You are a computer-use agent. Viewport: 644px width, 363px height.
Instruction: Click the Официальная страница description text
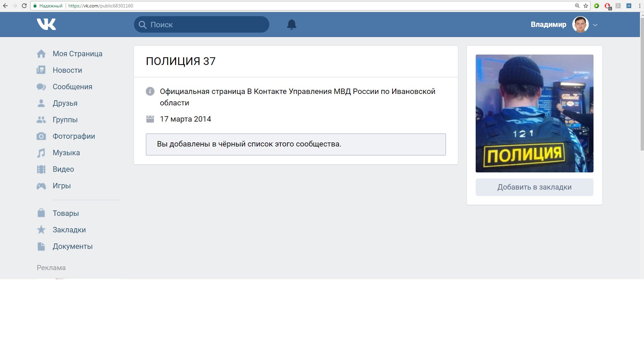click(298, 97)
